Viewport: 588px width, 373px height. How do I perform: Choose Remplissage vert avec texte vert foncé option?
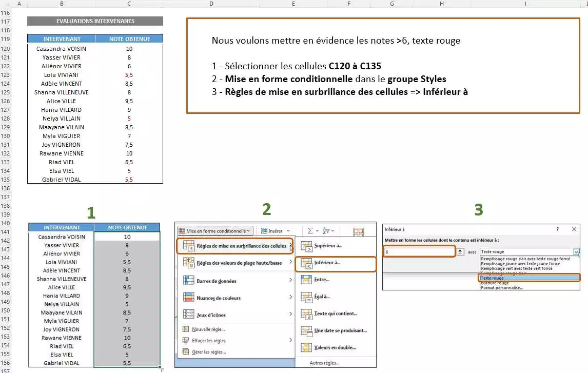pyautogui.click(x=517, y=268)
